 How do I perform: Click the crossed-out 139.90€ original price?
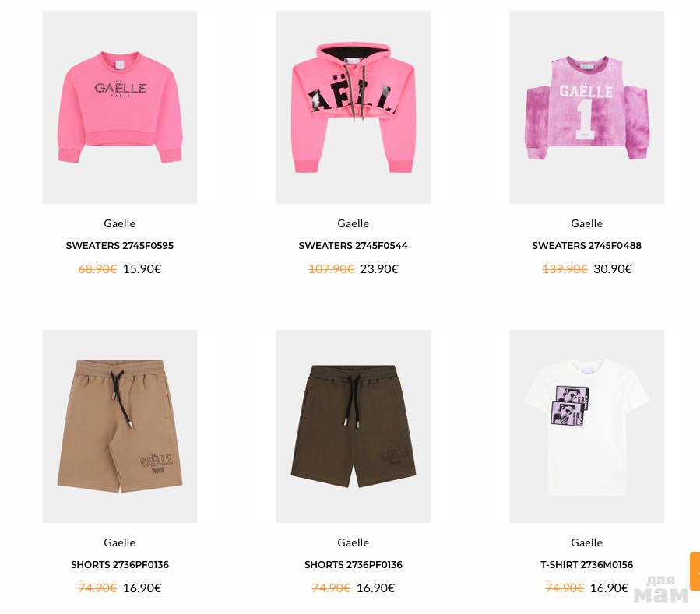click(x=565, y=268)
